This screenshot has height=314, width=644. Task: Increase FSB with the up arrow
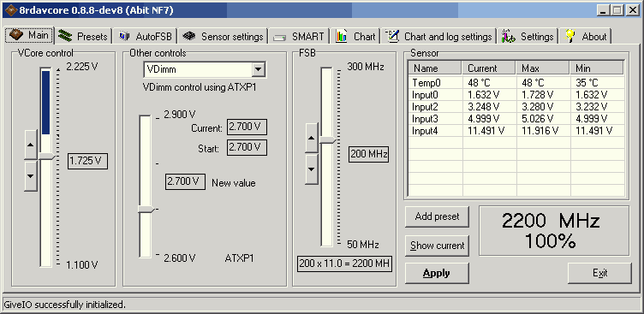click(312, 138)
